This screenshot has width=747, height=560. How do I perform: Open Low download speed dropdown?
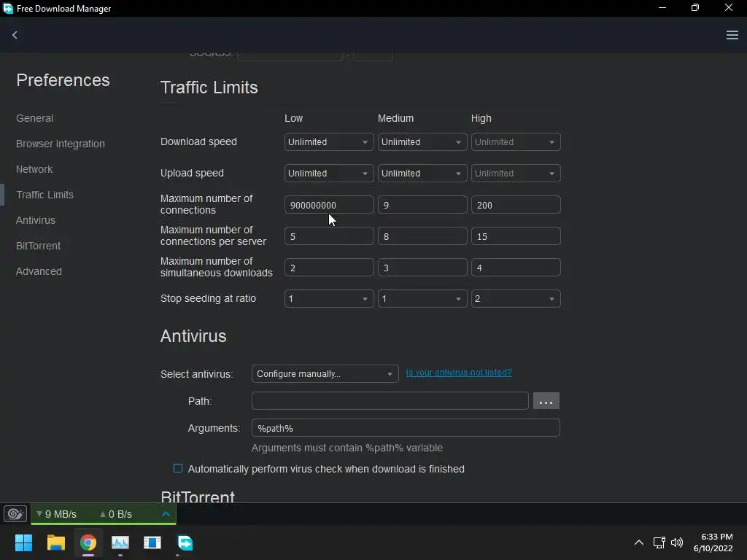pos(329,142)
